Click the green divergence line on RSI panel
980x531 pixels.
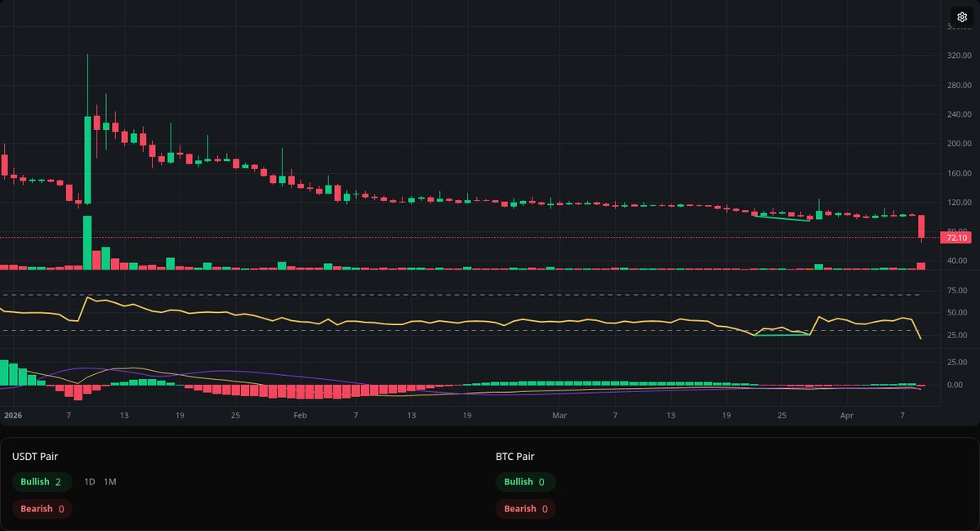tap(782, 335)
